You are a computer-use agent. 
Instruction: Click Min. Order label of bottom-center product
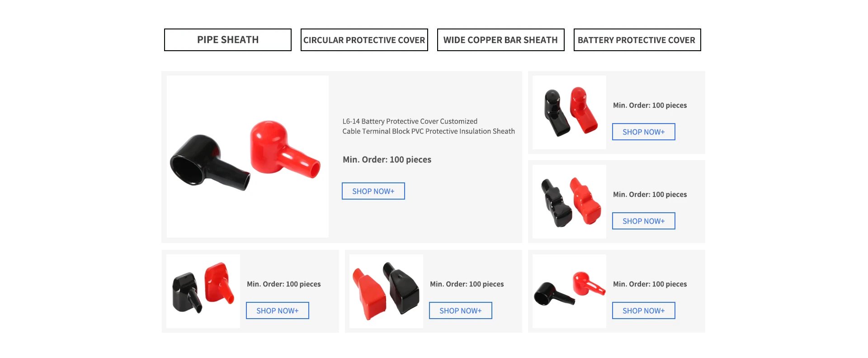467,284
